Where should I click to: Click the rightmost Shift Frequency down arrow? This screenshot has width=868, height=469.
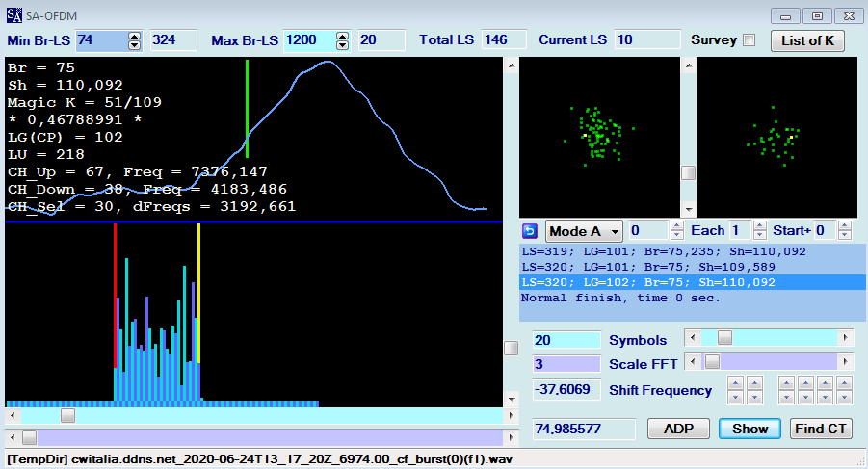point(844,397)
